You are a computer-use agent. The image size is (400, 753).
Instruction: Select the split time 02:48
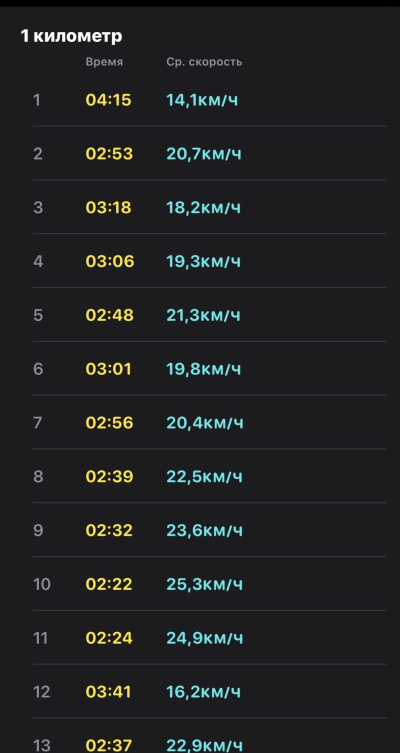[110, 316]
